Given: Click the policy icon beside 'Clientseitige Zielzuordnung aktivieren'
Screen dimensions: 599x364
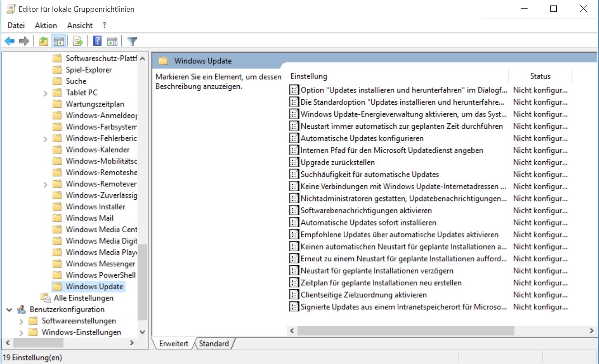Looking at the screenshot, I should [294, 295].
